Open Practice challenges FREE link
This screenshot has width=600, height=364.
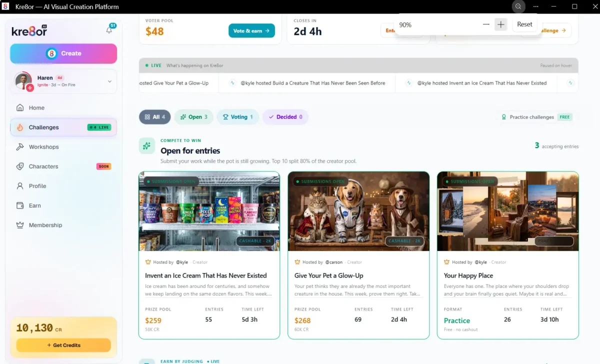[536, 117]
